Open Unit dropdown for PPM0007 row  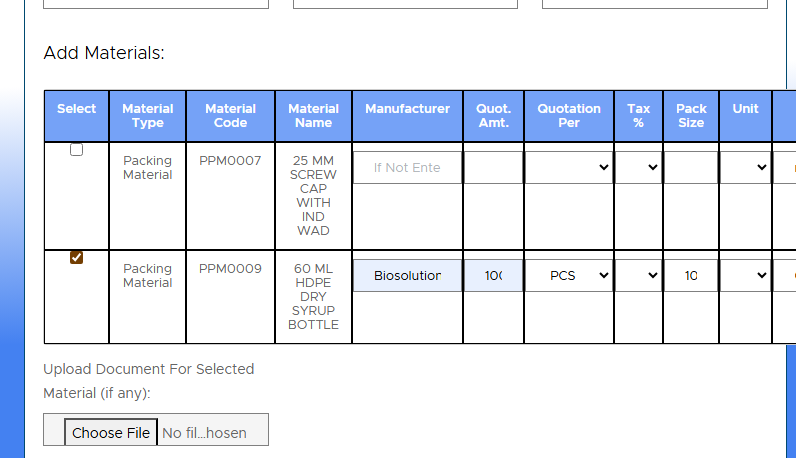click(745, 168)
